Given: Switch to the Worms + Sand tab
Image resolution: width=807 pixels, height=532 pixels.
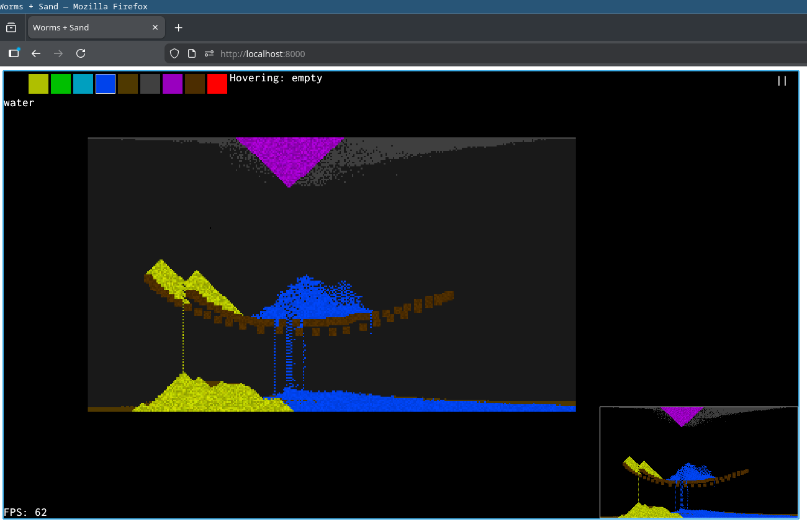Looking at the screenshot, I should (x=87, y=28).
